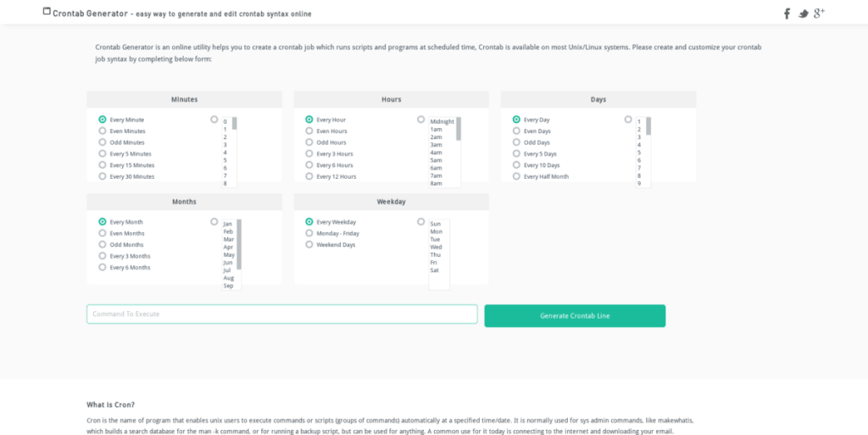This screenshot has width=868, height=435.
Task: Select the Weekend Days radio button
Action: [x=309, y=244]
